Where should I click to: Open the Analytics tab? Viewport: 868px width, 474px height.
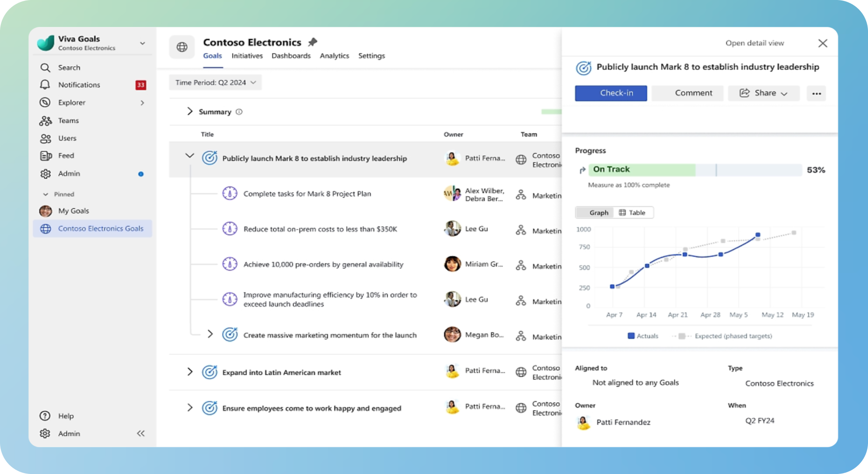click(x=334, y=56)
